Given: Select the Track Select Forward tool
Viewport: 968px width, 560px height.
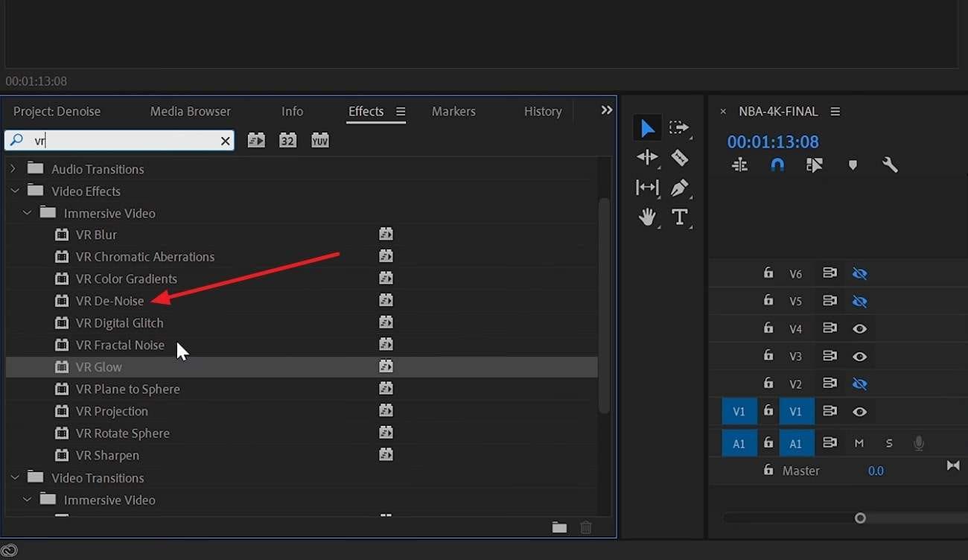Looking at the screenshot, I should coord(679,127).
